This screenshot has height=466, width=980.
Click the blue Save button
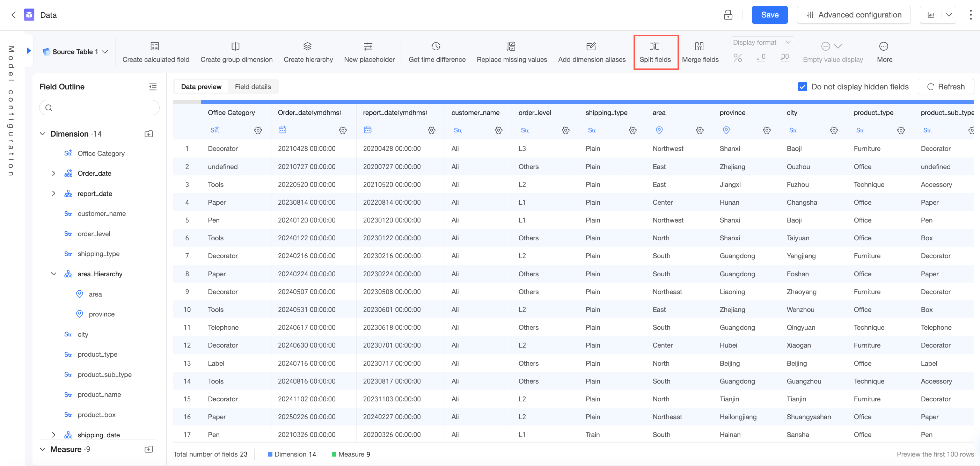pyautogui.click(x=769, y=15)
